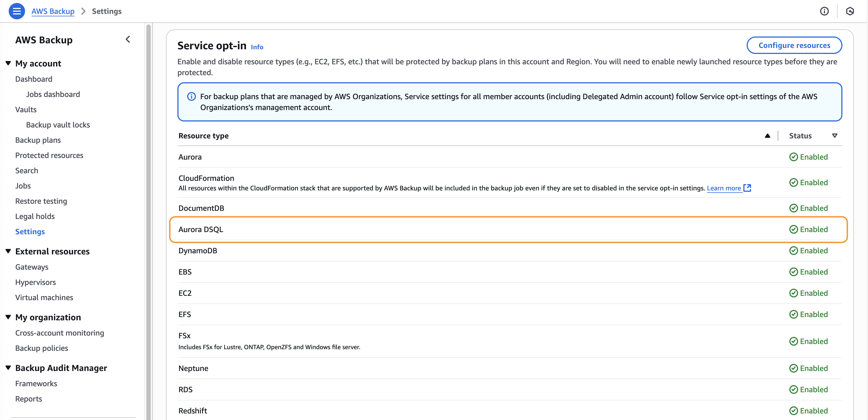The height and width of the screenshot is (420, 868).
Task: Click the Enabled status icon for CloudFormation
Action: (x=794, y=182)
